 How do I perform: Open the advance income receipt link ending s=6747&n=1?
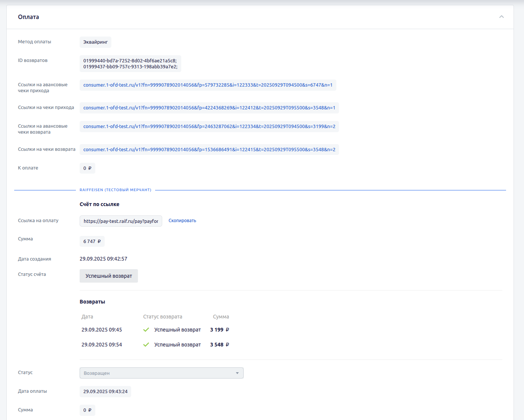[208, 85]
